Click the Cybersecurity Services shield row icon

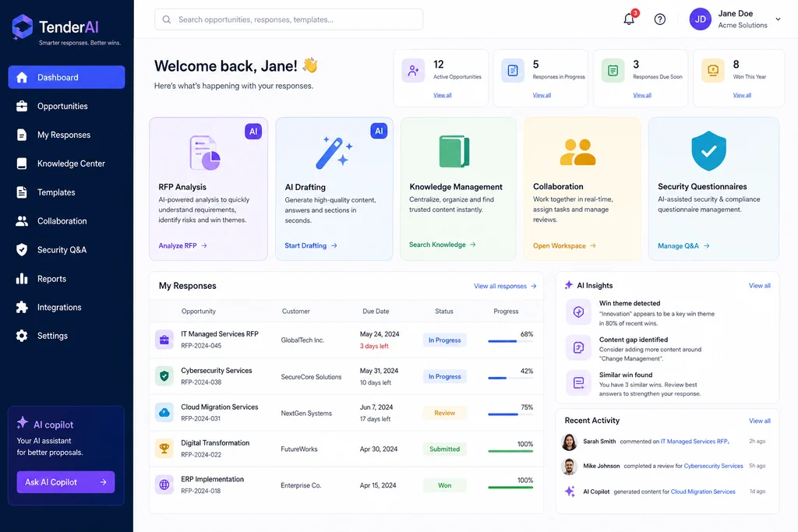pos(164,376)
